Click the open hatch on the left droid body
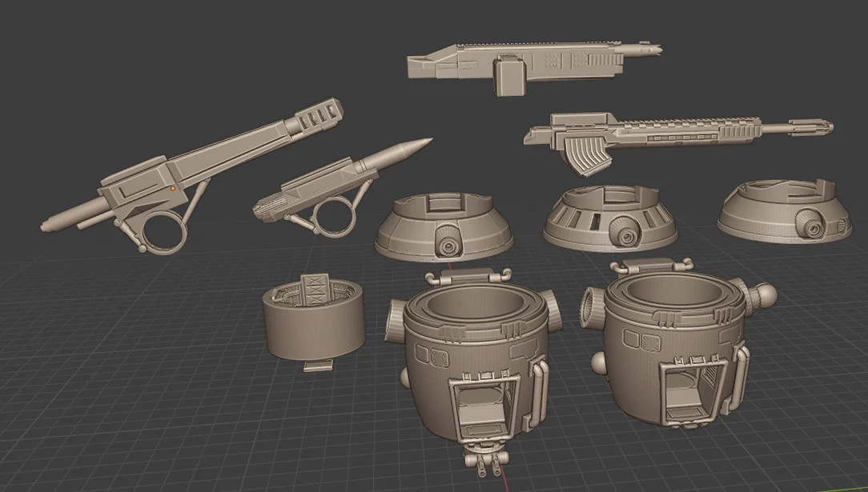 (484, 404)
